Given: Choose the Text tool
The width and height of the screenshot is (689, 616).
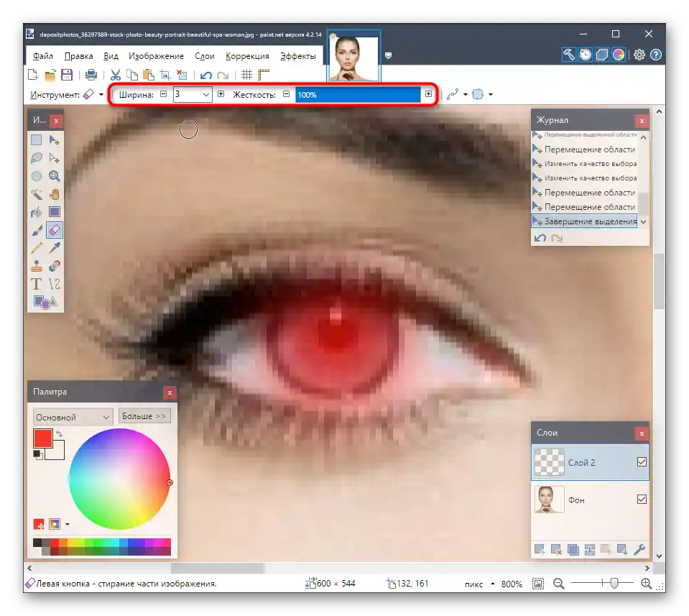Looking at the screenshot, I should pyautogui.click(x=37, y=284).
